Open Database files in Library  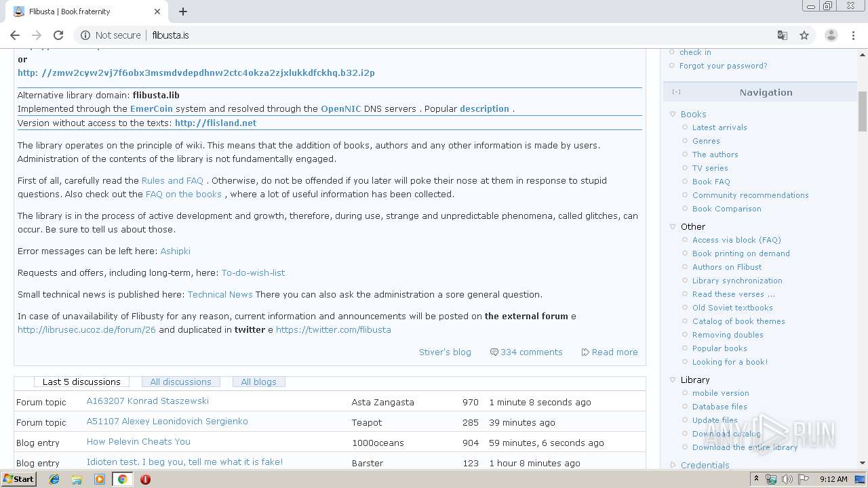719,407
